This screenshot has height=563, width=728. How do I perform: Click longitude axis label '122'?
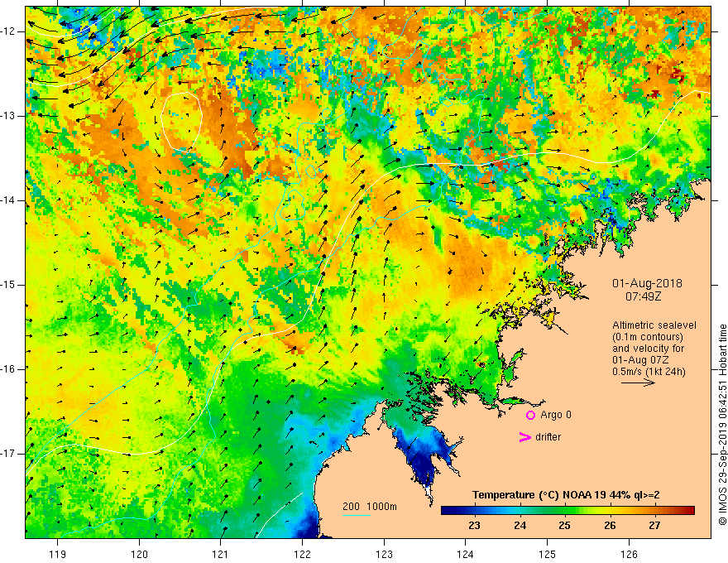[302, 554]
